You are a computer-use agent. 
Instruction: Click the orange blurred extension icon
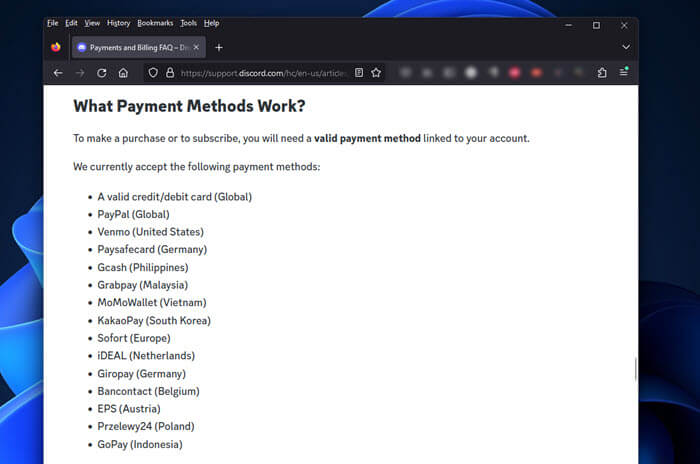tap(536, 72)
